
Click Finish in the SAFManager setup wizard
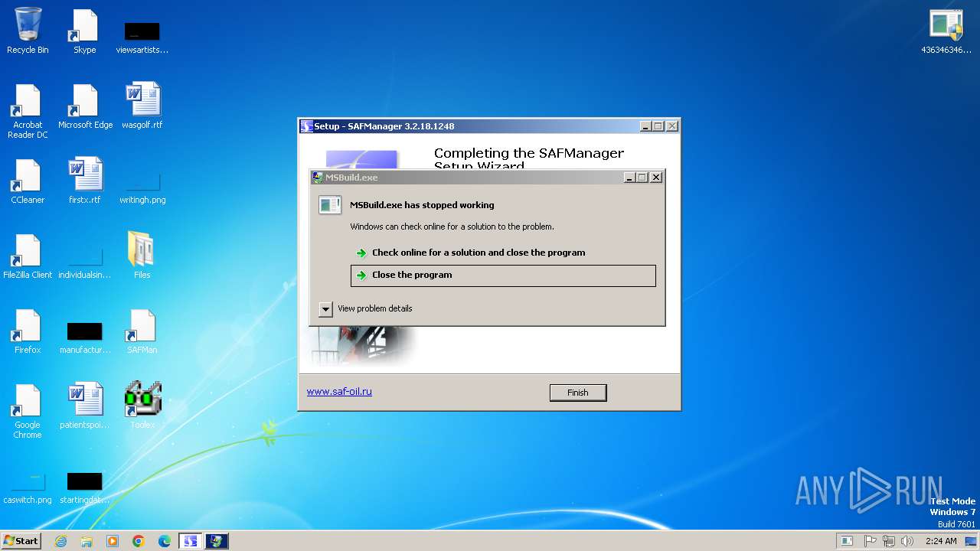(578, 393)
